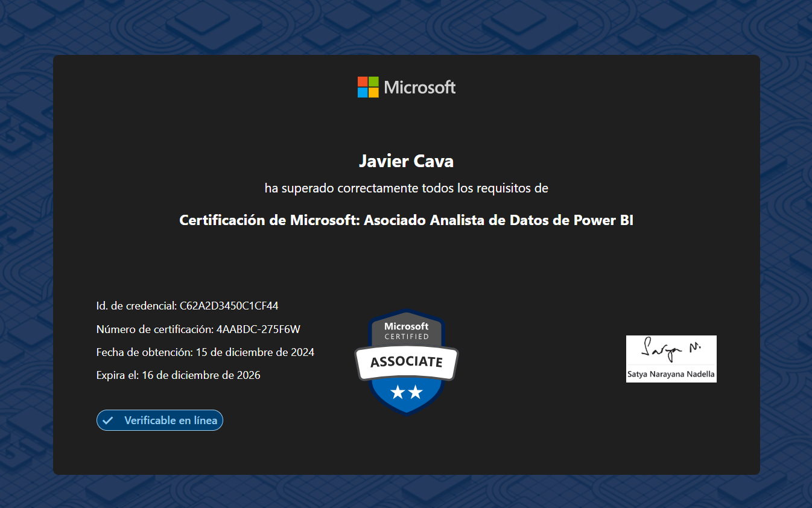Select the Power BI certification title
The image size is (812, 508).
(406, 220)
